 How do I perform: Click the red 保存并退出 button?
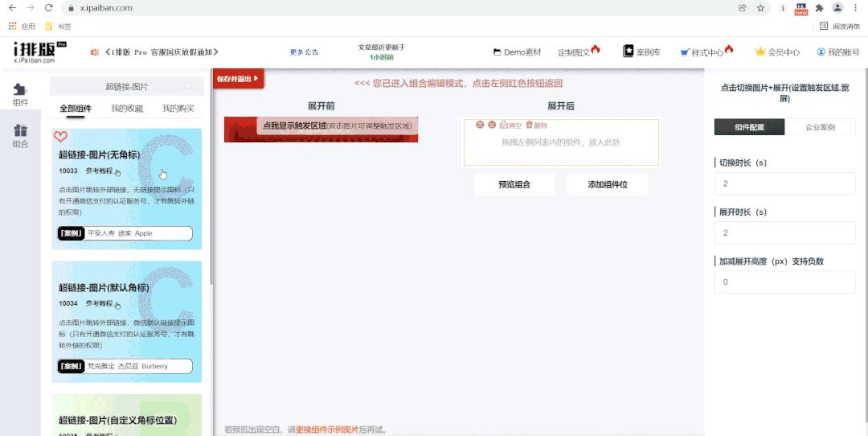click(238, 79)
